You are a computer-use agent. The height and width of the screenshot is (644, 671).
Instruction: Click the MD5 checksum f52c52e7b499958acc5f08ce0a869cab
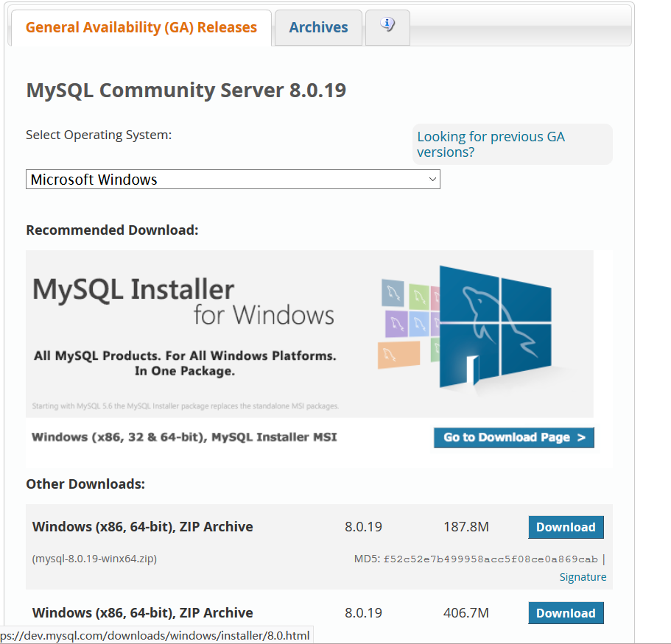pyautogui.click(x=491, y=559)
